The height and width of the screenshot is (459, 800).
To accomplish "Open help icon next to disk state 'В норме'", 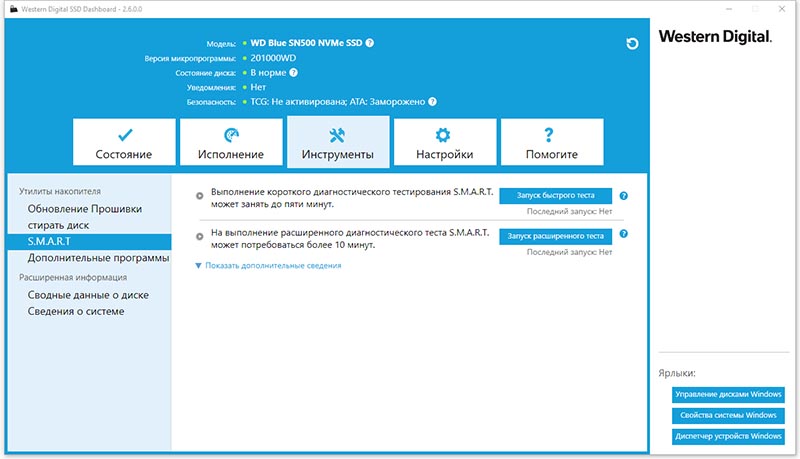I will click(293, 72).
